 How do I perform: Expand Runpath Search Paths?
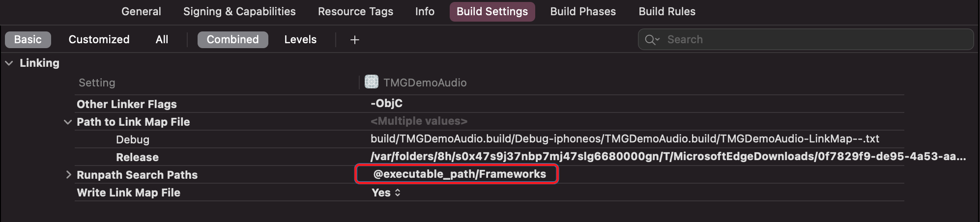coord(68,175)
